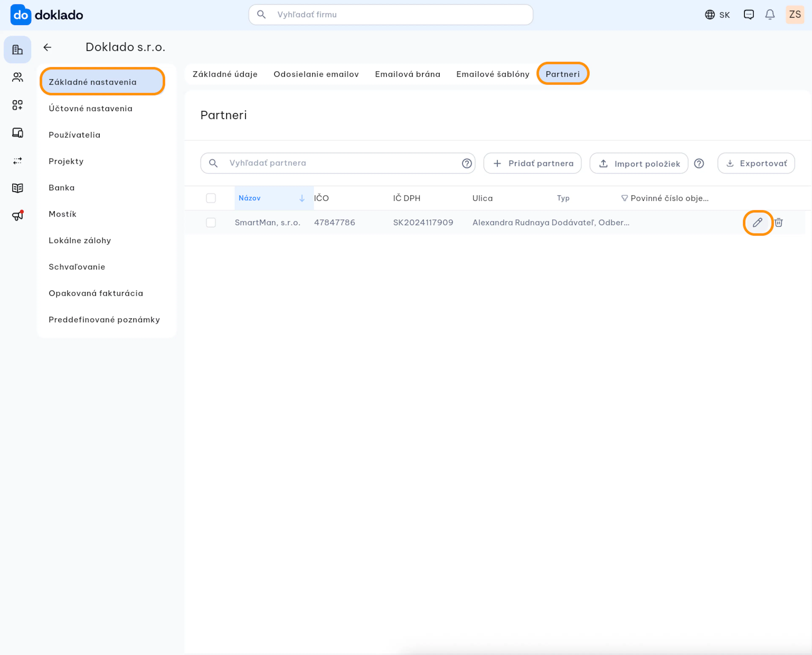This screenshot has height=655, width=812.
Task: Focus the Vyhľadať firmu search field
Action: pos(391,15)
